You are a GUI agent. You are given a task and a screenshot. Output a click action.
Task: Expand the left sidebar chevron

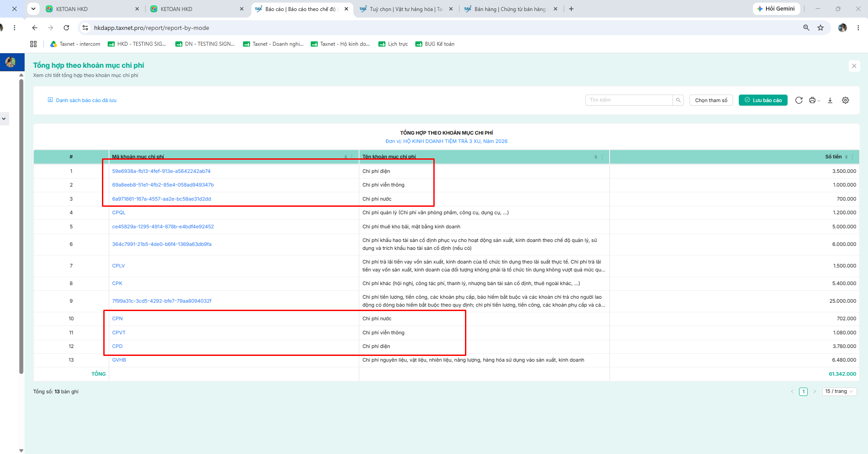pos(4,119)
